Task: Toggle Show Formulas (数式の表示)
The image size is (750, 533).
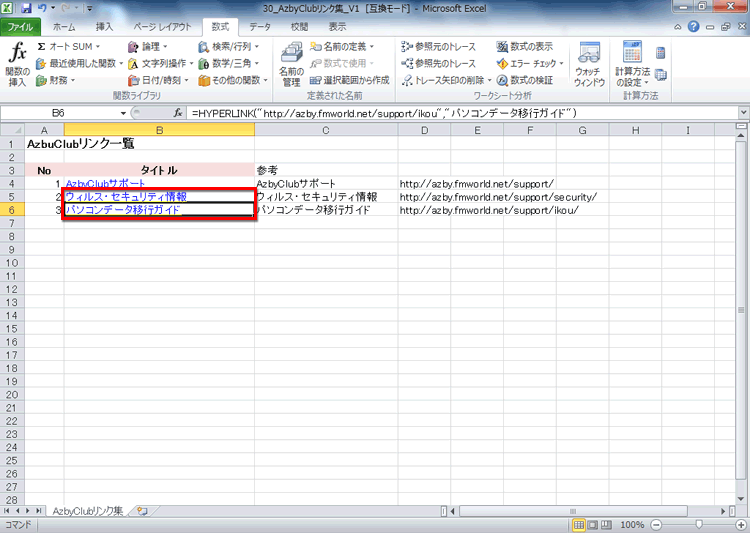Action: tap(525, 47)
